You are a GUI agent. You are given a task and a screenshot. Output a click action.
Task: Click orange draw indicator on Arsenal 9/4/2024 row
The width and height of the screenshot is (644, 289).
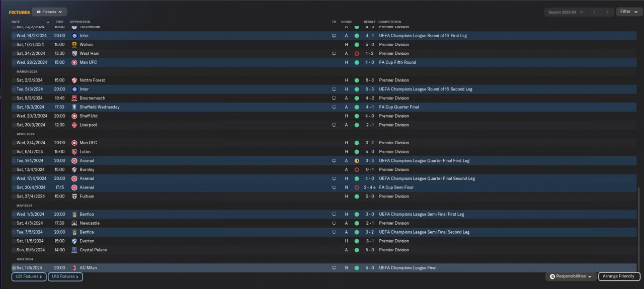pyautogui.click(x=357, y=161)
